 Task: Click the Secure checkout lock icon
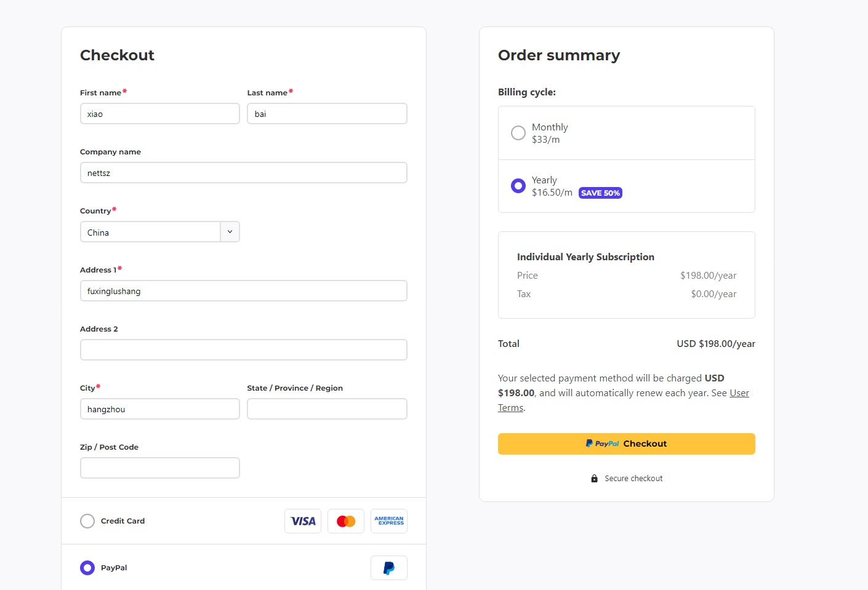pos(594,479)
